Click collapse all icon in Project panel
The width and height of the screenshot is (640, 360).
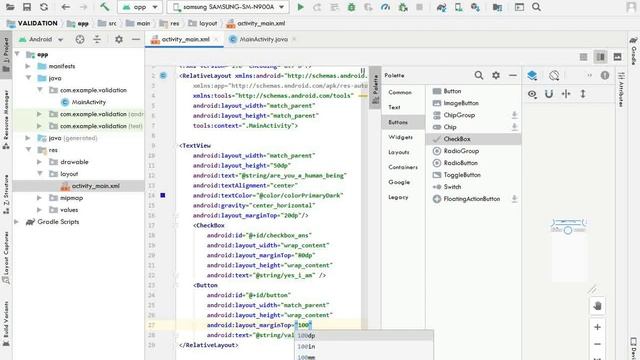(x=97, y=39)
